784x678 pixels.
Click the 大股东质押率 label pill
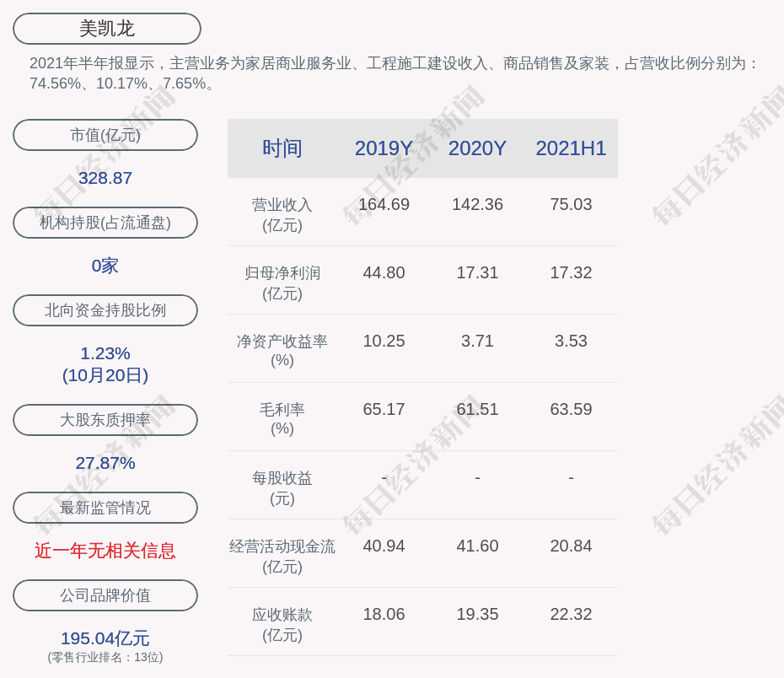tap(105, 420)
